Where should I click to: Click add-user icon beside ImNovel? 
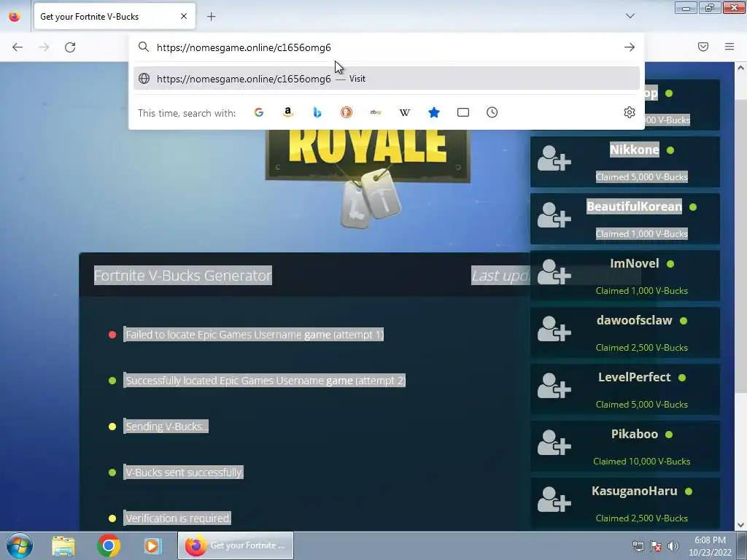pyautogui.click(x=554, y=272)
